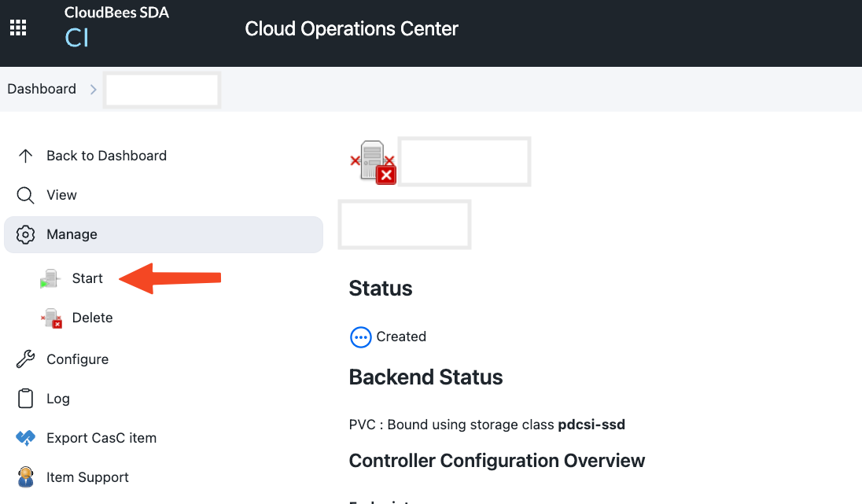This screenshot has height=504, width=862.
Task: Click the Controller Configuration Overview heading
Action: 496,461
